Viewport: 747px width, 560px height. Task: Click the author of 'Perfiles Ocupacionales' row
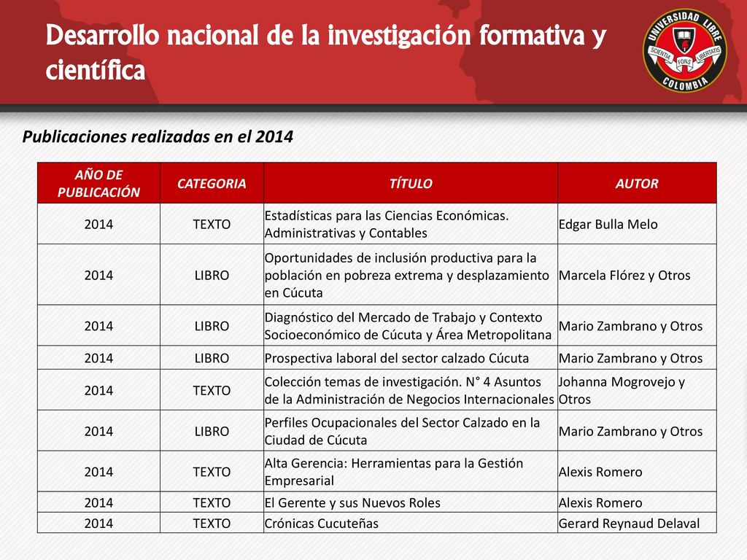coord(630,432)
